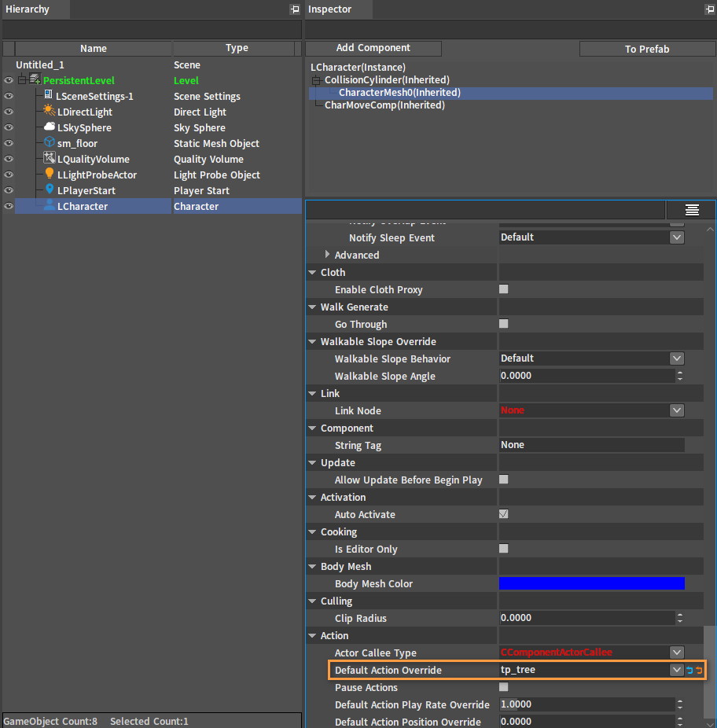
Task: Open Actor Callee Type dropdown
Action: pyautogui.click(x=677, y=653)
